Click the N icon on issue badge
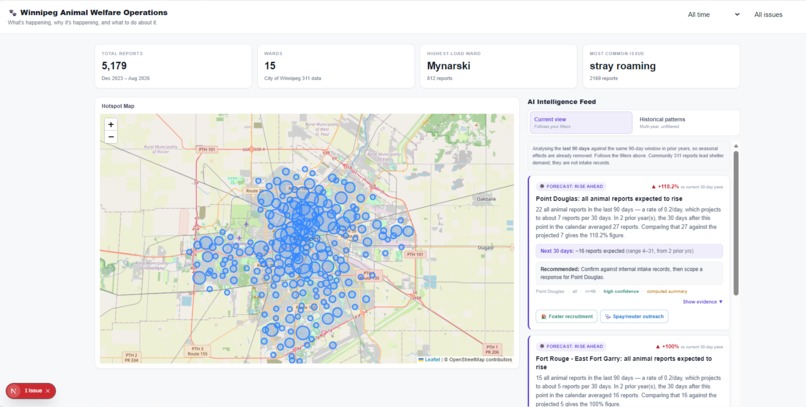 click(x=14, y=391)
